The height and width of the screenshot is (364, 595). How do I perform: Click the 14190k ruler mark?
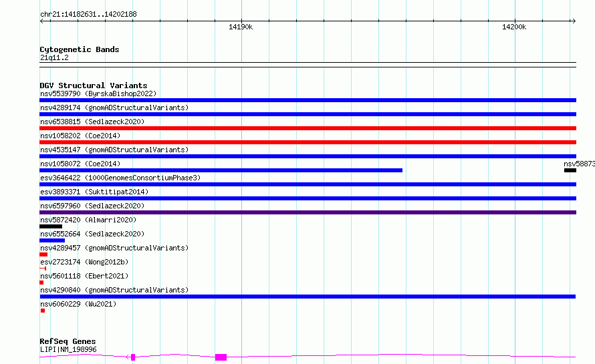click(x=241, y=27)
